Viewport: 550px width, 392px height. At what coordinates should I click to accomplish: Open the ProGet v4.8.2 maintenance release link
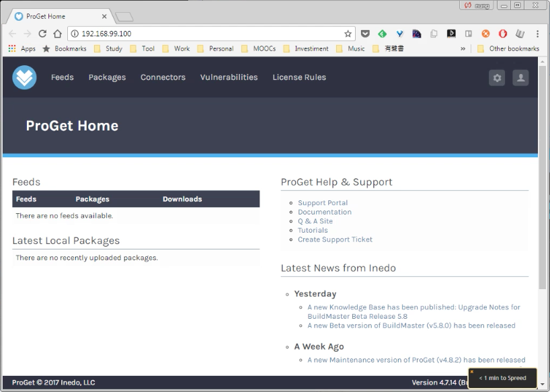[x=416, y=360]
